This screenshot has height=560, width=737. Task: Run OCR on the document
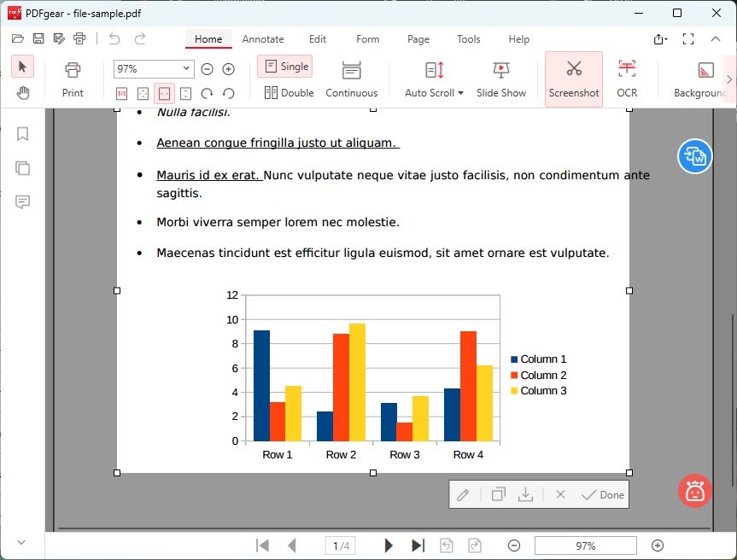[627, 79]
